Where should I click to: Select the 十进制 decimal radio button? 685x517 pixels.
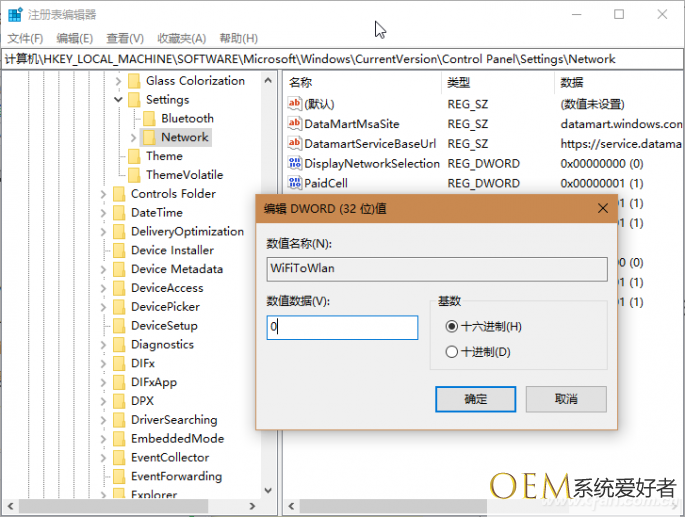(x=452, y=352)
